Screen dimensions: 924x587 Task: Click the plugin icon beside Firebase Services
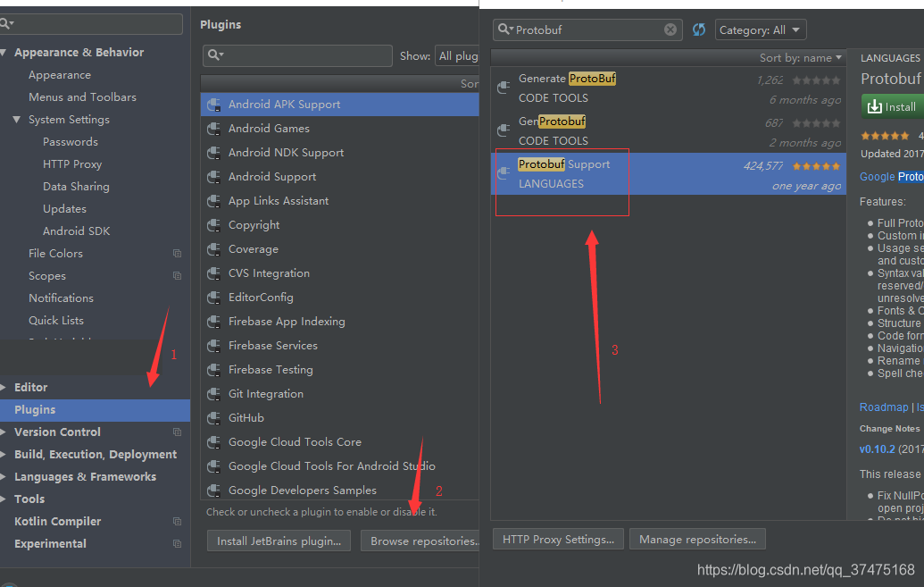(214, 347)
